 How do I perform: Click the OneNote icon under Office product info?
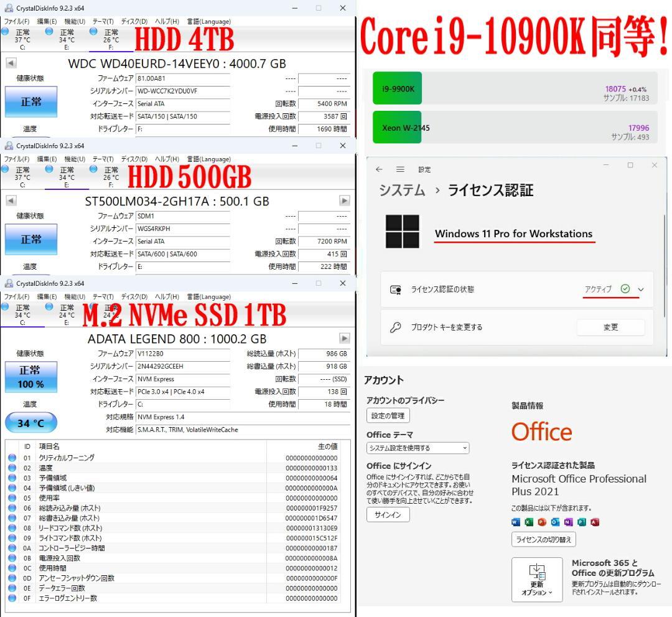click(x=568, y=522)
